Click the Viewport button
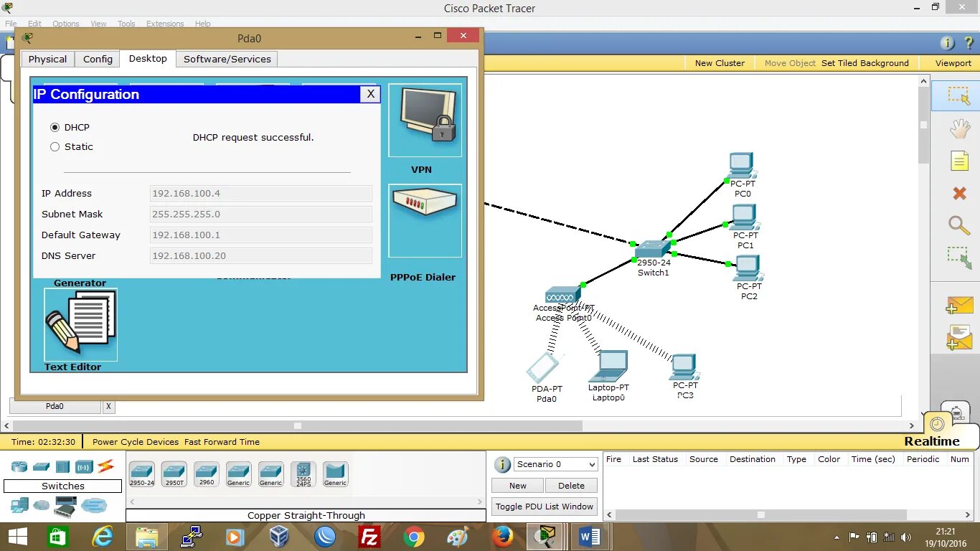This screenshot has width=980, height=551. [953, 62]
